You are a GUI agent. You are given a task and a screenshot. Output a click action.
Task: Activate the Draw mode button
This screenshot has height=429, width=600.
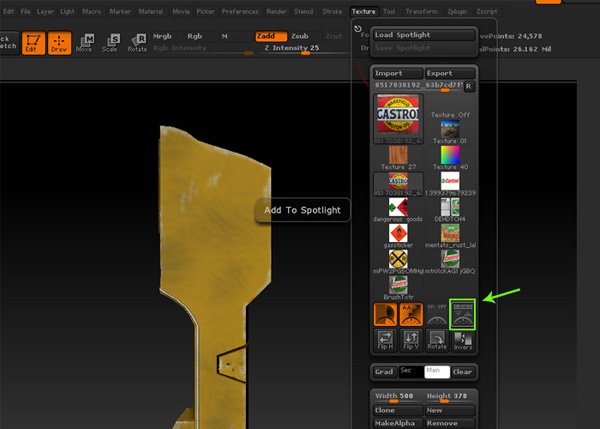(59, 43)
